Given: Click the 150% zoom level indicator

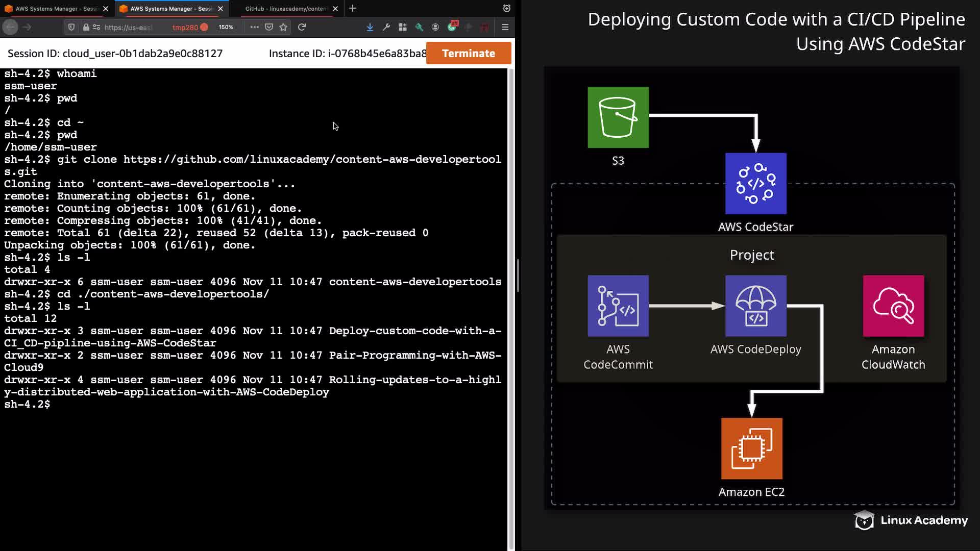Looking at the screenshot, I should [226, 27].
